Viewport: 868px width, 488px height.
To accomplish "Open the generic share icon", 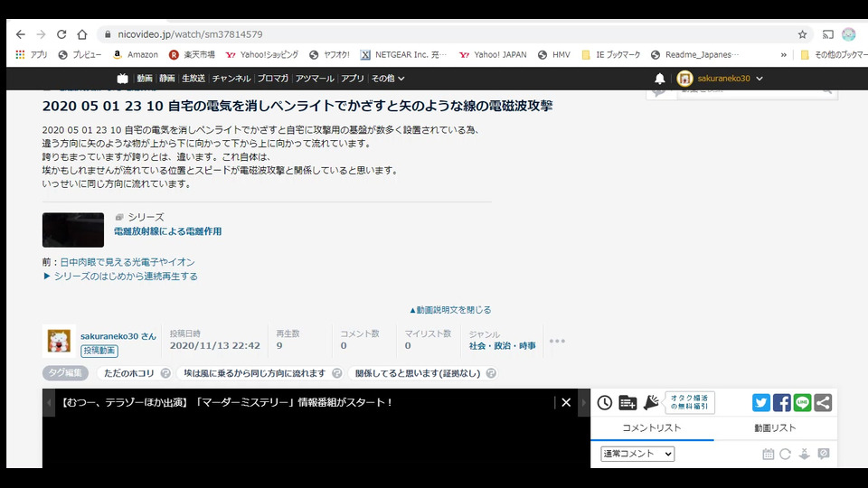I will (823, 402).
